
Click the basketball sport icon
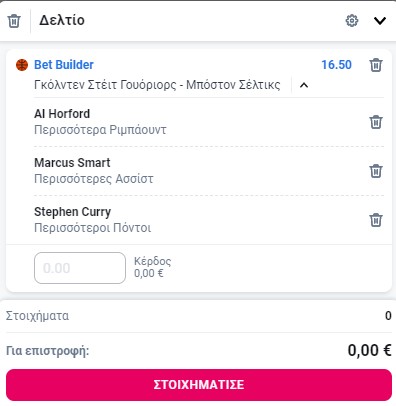click(x=22, y=65)
